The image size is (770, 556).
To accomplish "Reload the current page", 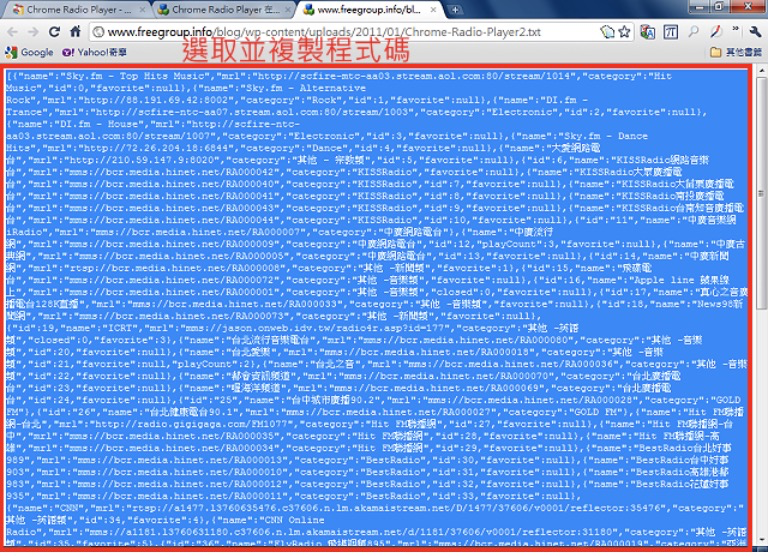I will pos(54,32).
